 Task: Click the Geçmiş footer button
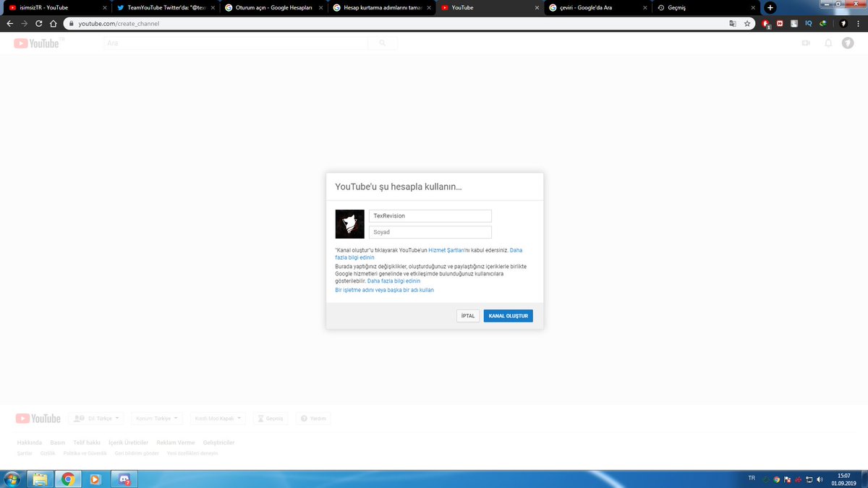point(270,419)
